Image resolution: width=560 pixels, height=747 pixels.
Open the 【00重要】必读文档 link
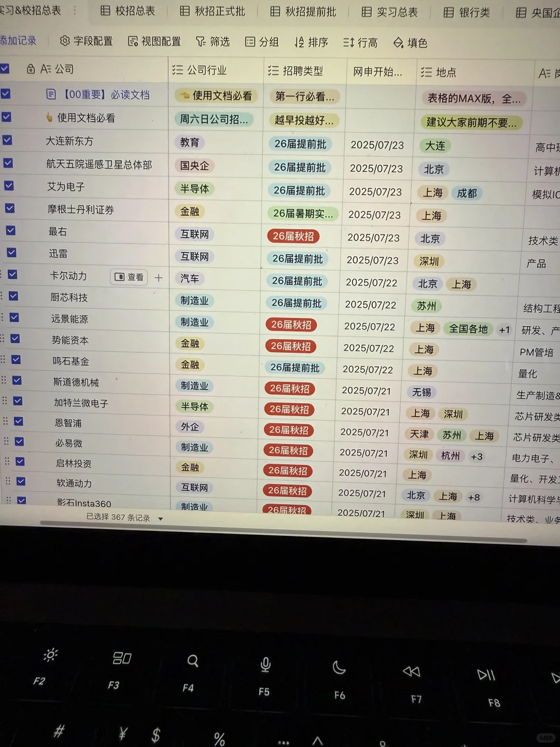click(106, 94)
